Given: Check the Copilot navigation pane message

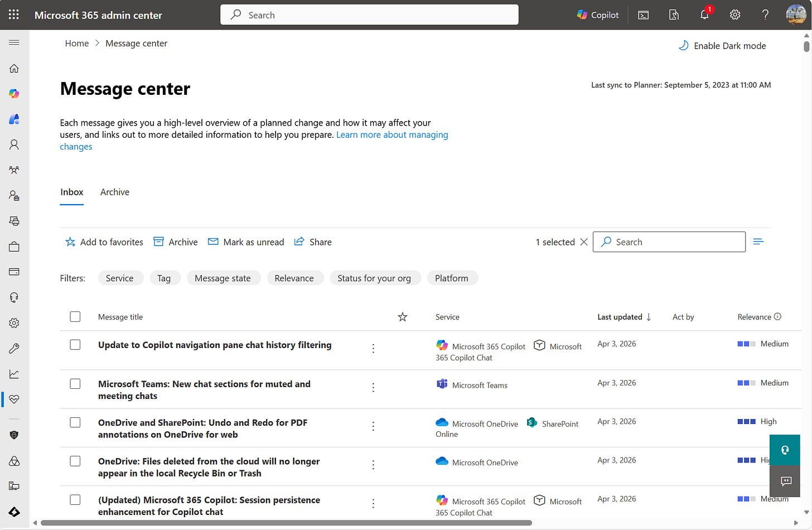Looking at the screenshot, I should tap(75, 345).
